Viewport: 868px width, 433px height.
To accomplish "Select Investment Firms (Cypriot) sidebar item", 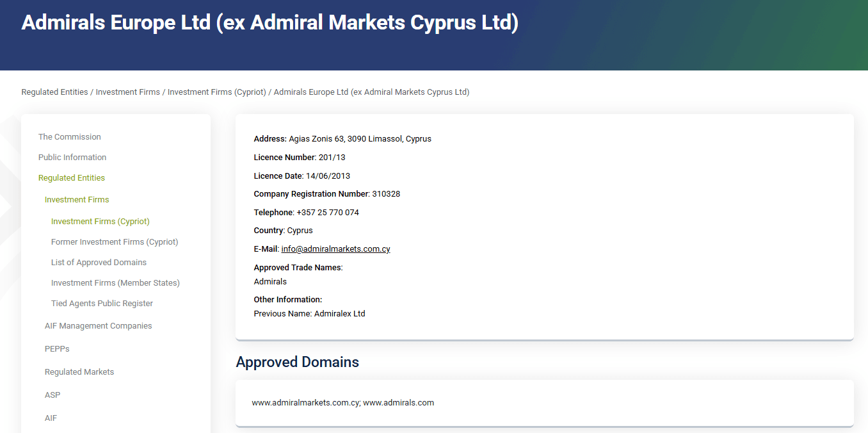I will pyautogui.click(x=100, y=222).
